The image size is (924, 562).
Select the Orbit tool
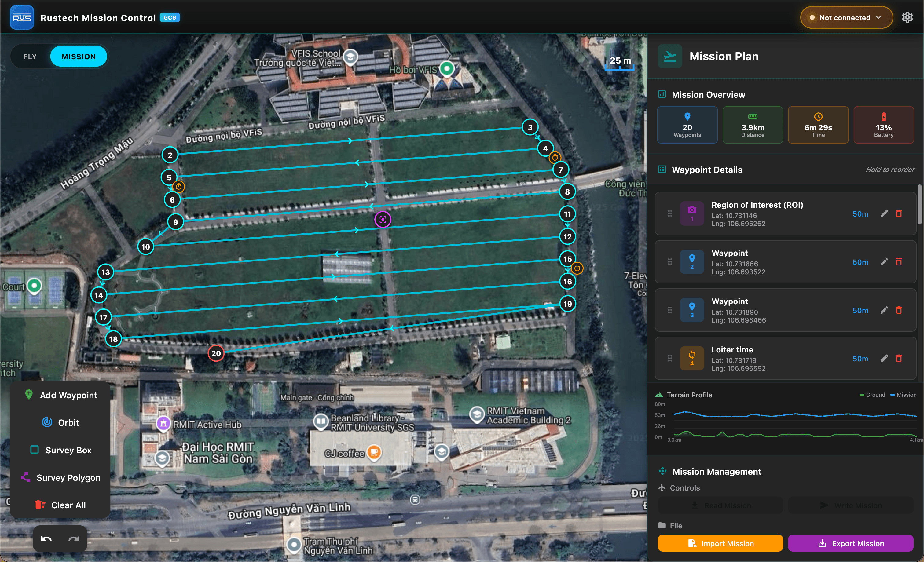point(61,422)
